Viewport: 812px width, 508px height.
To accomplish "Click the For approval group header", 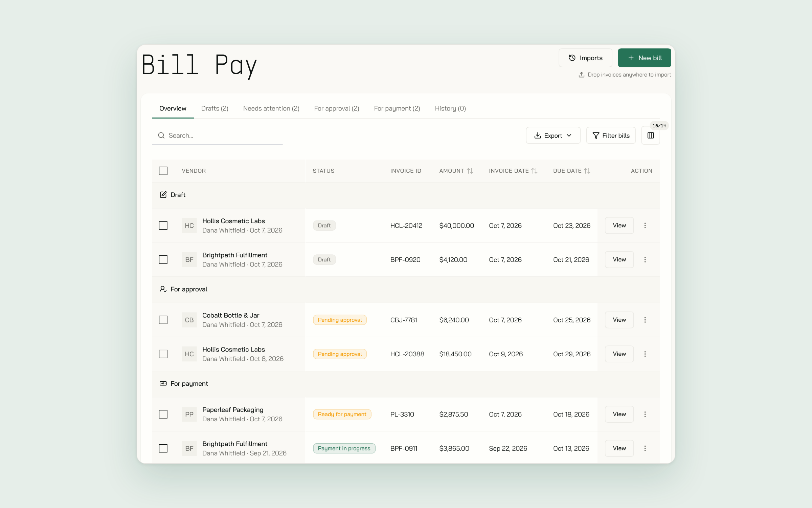I will coord(406,290).
